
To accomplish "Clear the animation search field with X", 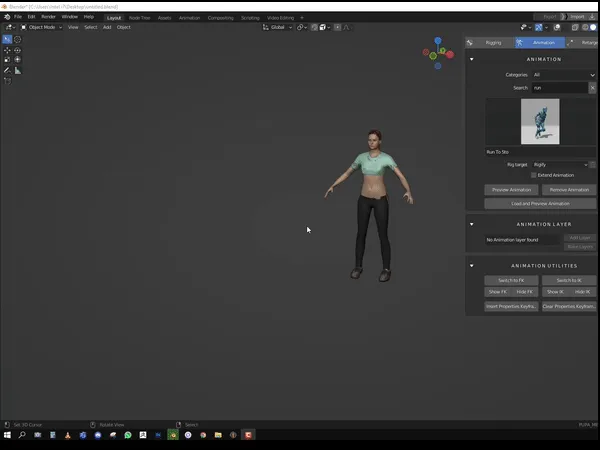I will click(592, 88).
